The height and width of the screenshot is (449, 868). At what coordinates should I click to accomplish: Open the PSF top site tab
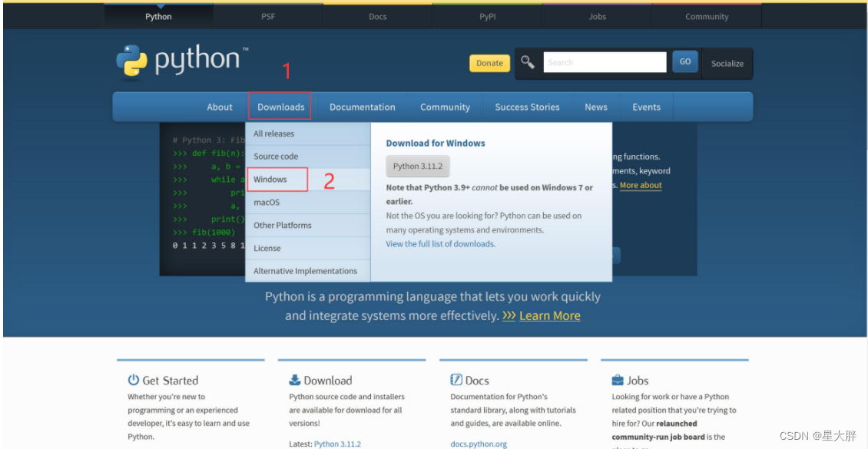268,17
